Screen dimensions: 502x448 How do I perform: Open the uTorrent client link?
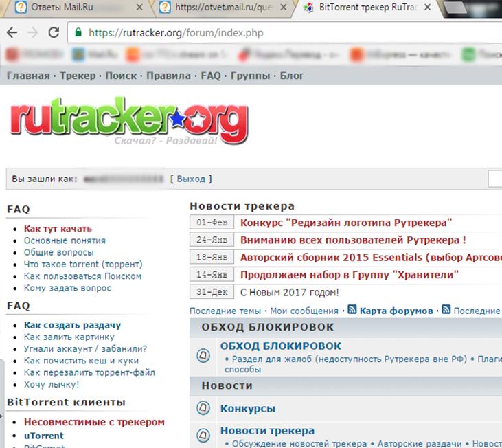(x=44, y=436)
